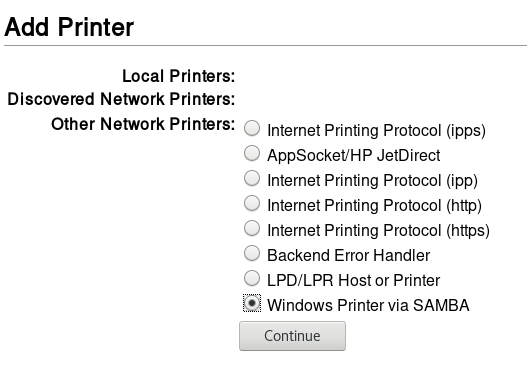Click the 'Windows Printer via SAMBA' label text
The image size is (527, 389).
point(368,305)
